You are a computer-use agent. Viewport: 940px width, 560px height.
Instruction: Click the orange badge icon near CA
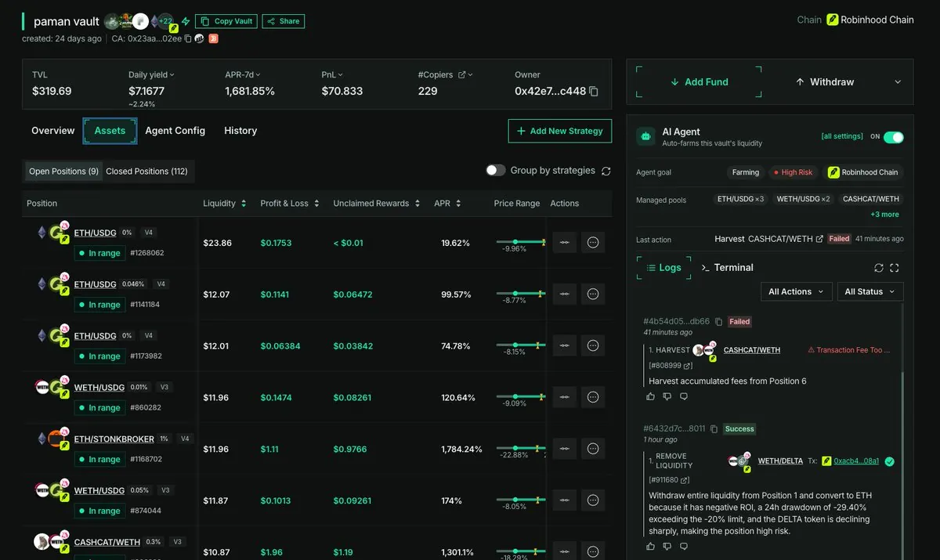[x=213, y=38]
